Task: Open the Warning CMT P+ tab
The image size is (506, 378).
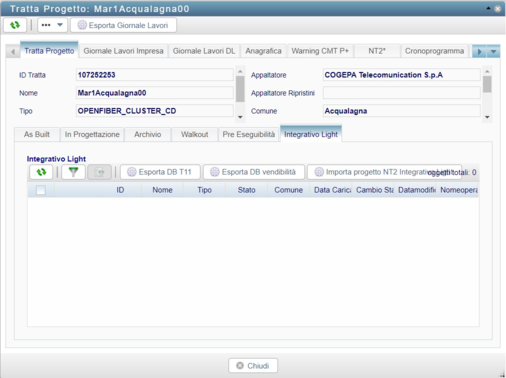Action: pos(320,51)
